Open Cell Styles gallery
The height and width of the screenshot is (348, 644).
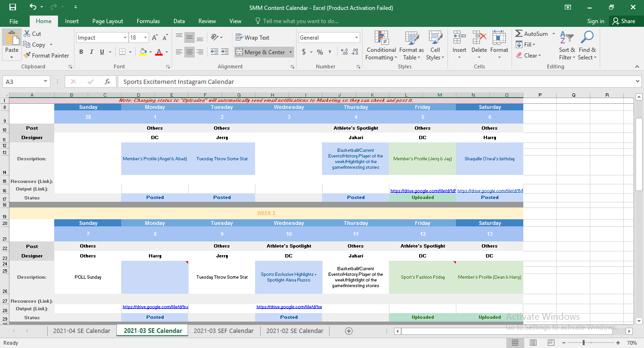click(435, 46)
